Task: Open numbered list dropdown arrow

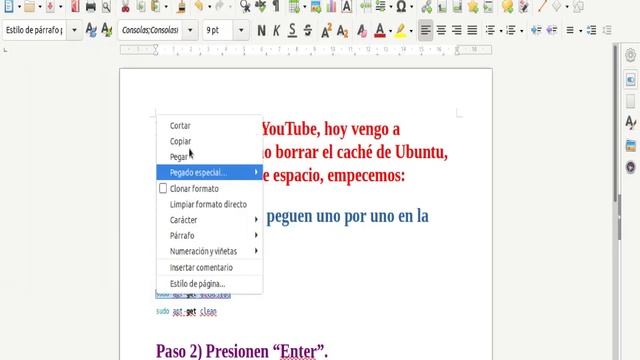Action: click(x=522, y=31)
